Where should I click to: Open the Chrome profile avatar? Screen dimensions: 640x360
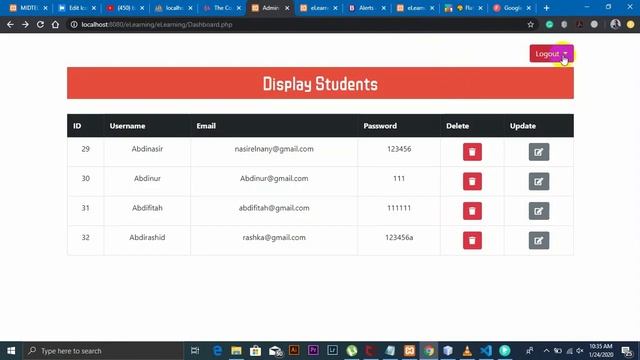(x=615, y=24)
